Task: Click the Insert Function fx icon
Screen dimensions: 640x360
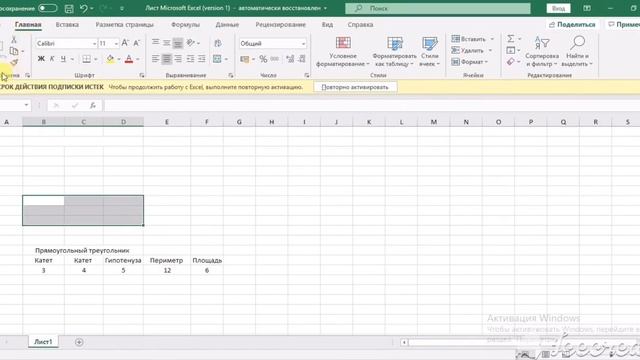Action: click(x=93, y=105)
